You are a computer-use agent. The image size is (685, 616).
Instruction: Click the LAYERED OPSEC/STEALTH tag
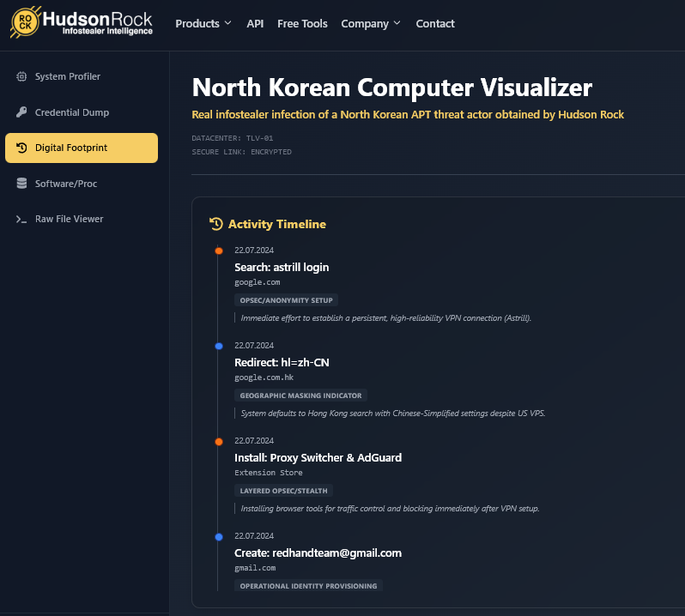coord(283,491)
